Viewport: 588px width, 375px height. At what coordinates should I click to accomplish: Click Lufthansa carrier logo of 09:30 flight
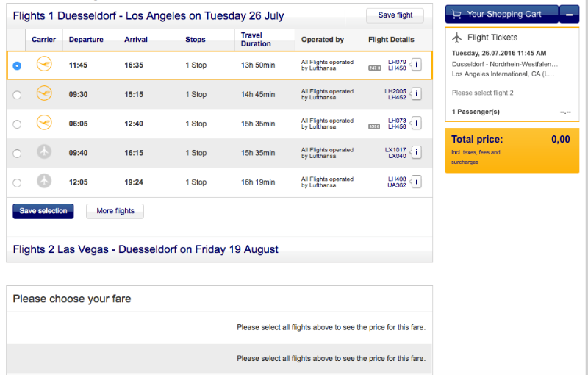click(x=45, y=94)
